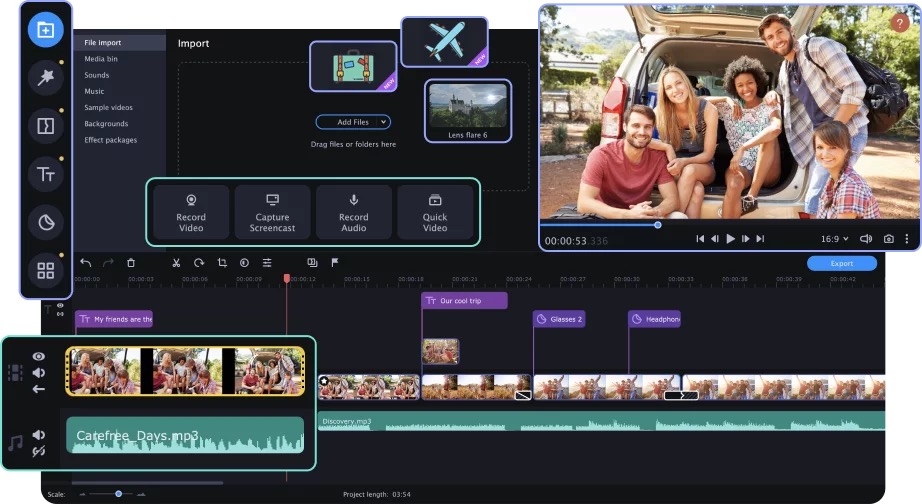Click the Capture Screencast button

coord(272,212)
